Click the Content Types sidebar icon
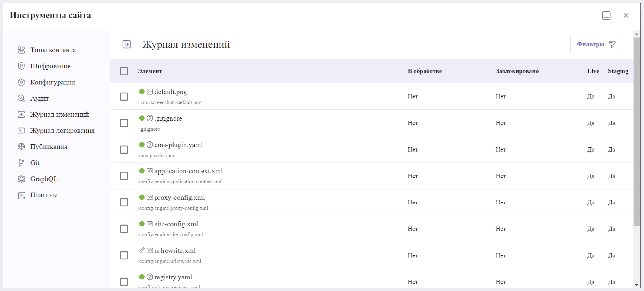The image size is (644, 291). (x=21, y=50)
